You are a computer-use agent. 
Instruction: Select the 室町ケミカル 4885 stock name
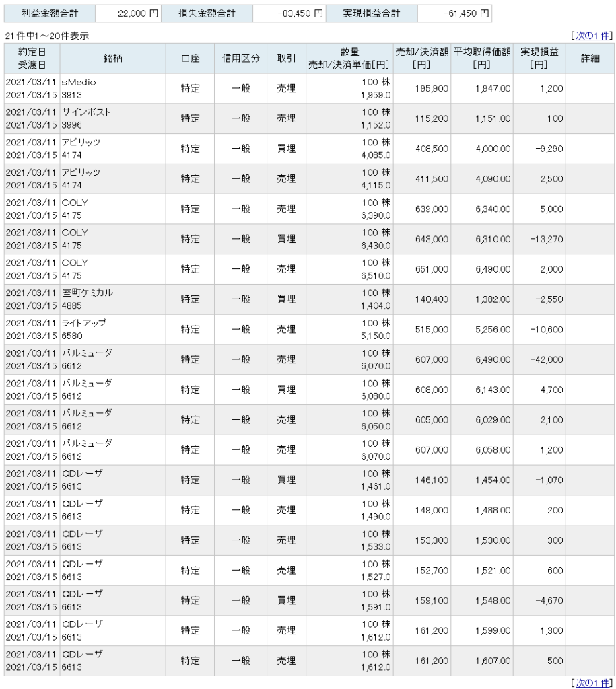coord(87,299)
